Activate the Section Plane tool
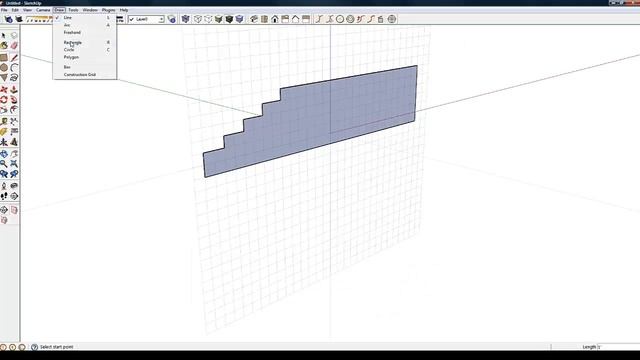The width and height of the screenshot is (640, 360). click(x=14, y=196)
